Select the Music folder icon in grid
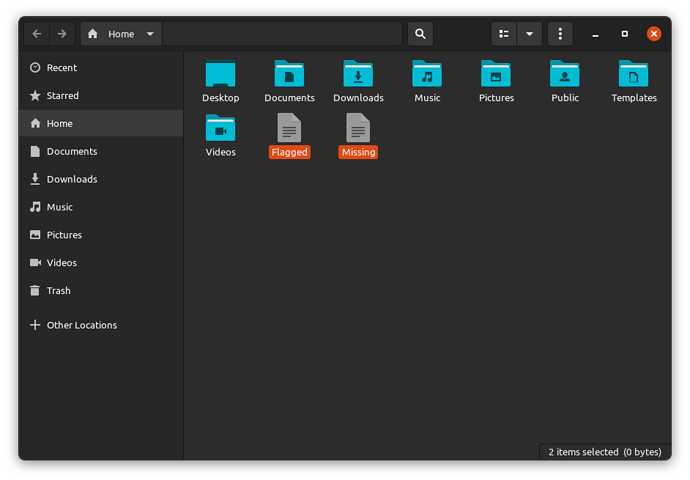Viewport: 690px width, 480px height. [427, 73]
